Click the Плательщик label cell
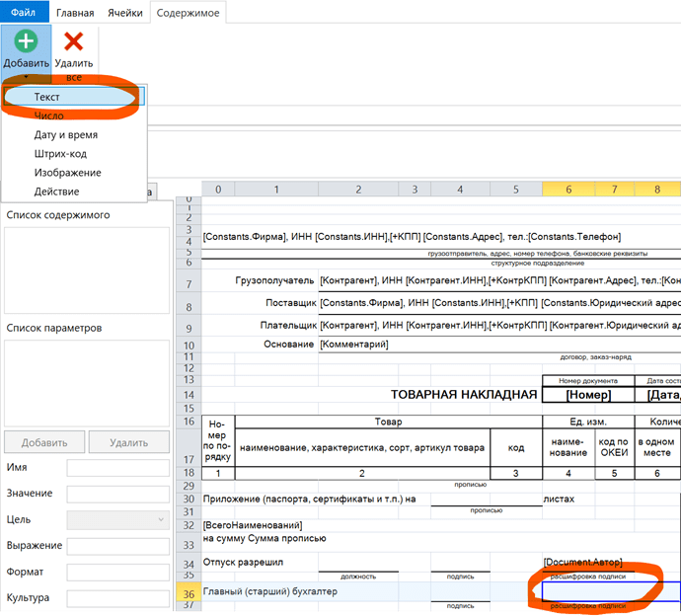Viewport: 681px width, 616px height. pos(288,325)
